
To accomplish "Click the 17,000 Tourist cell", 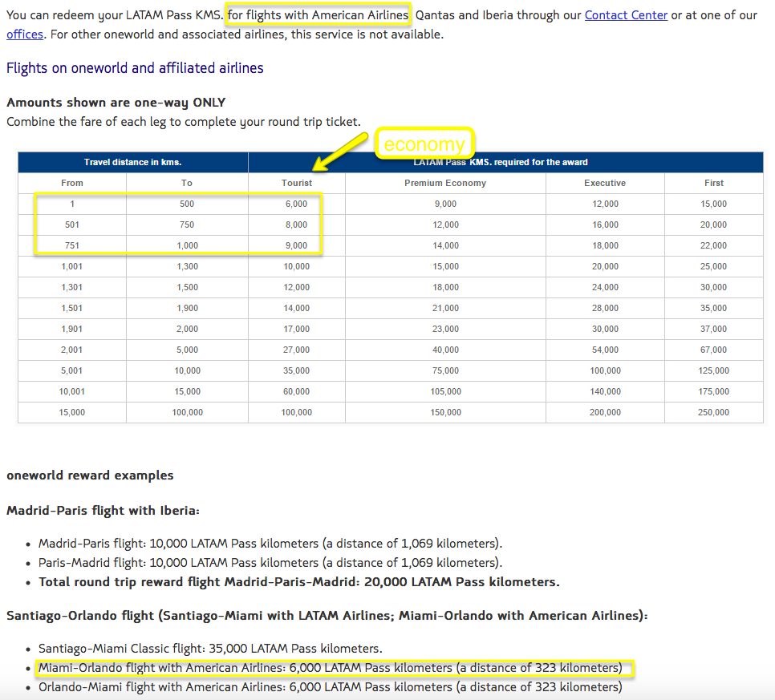I will coord(297,329).
